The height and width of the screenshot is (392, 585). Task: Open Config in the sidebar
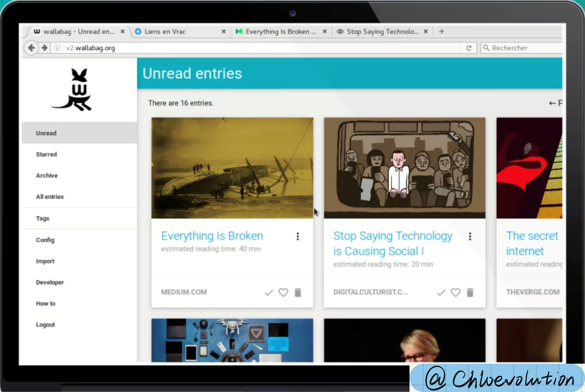[79, 240]
